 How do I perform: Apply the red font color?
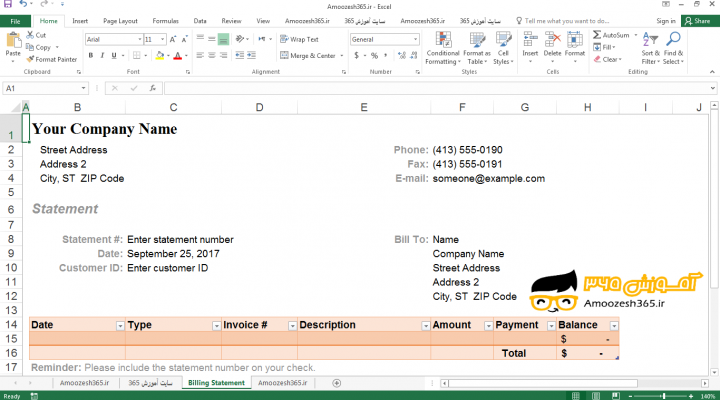178,56
